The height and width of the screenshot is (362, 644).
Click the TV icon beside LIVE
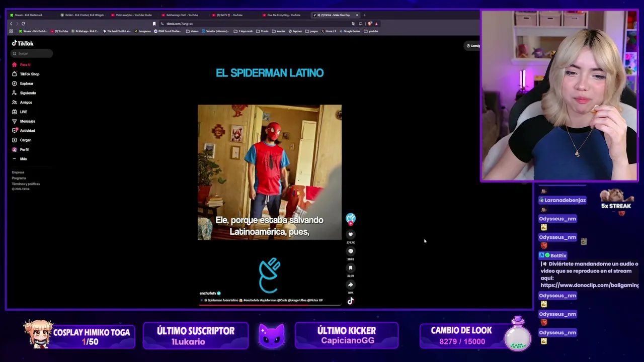pos(15,112)
